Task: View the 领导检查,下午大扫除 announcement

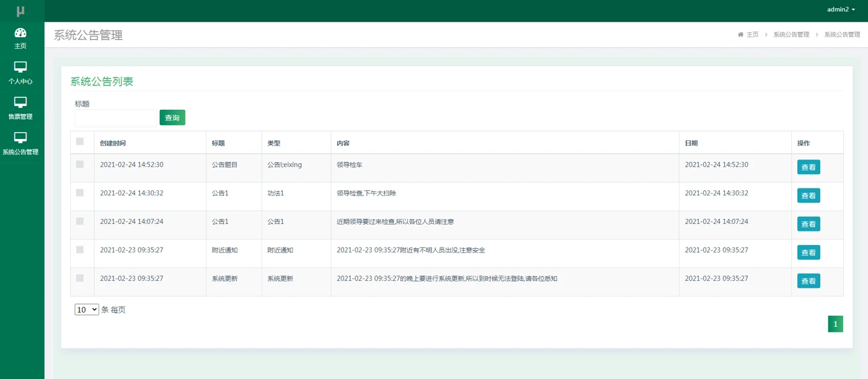Action: [808, 196]
